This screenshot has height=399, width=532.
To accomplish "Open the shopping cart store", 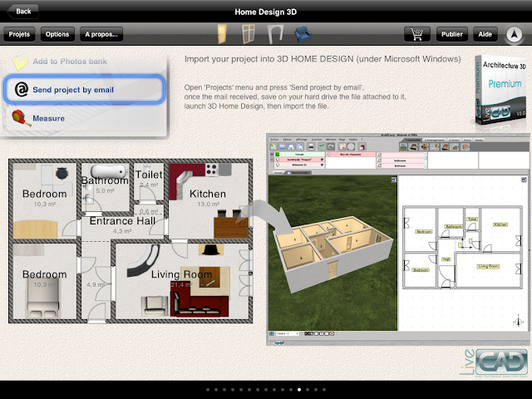I will pos(417,34).
